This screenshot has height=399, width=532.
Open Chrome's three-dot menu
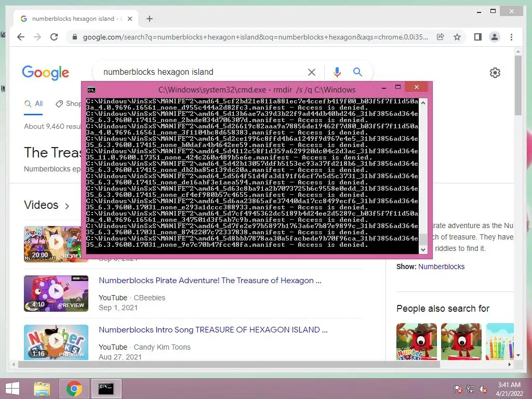(511, 37)
